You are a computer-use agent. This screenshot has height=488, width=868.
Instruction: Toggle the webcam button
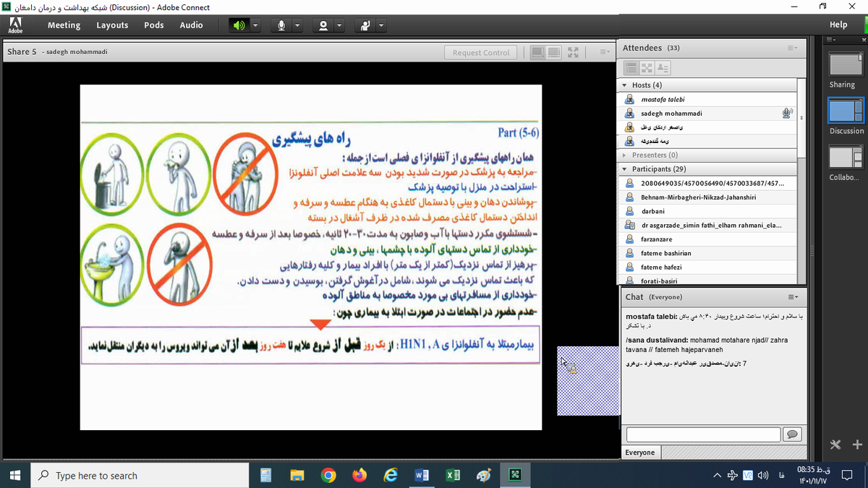pos(323,25)
